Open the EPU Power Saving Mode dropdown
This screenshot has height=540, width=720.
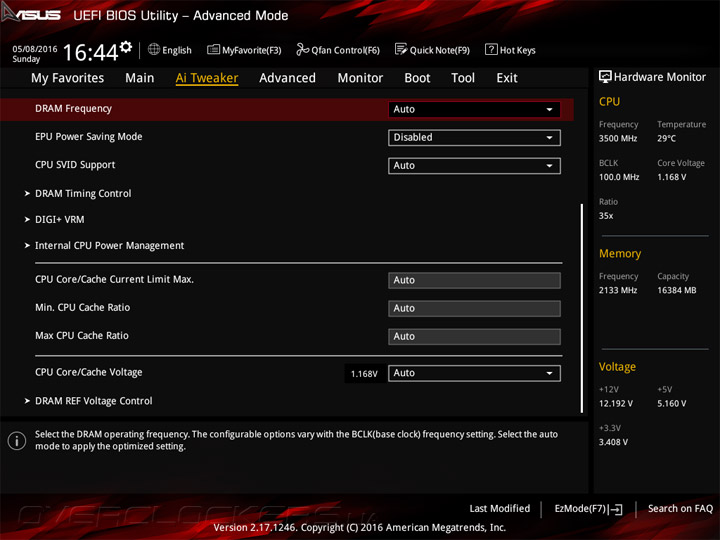[474, 137]
